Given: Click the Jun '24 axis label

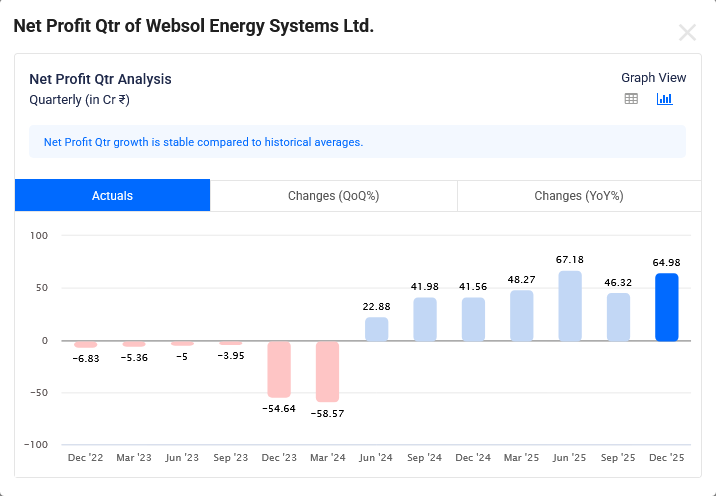Looking at the screenshot, I should [376, 457].
